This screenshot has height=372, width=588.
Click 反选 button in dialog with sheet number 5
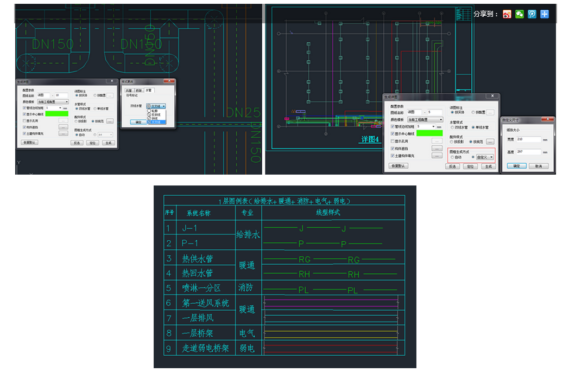coord(452,166)
